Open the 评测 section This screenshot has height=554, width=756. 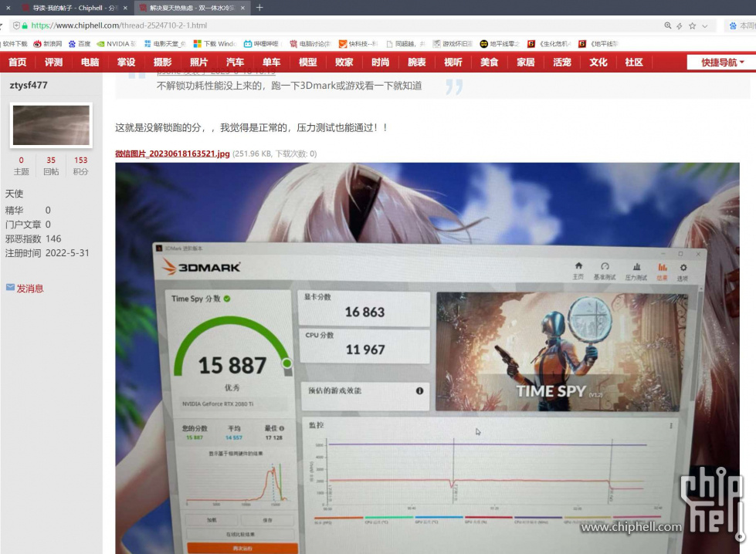(x=53, y=62)
